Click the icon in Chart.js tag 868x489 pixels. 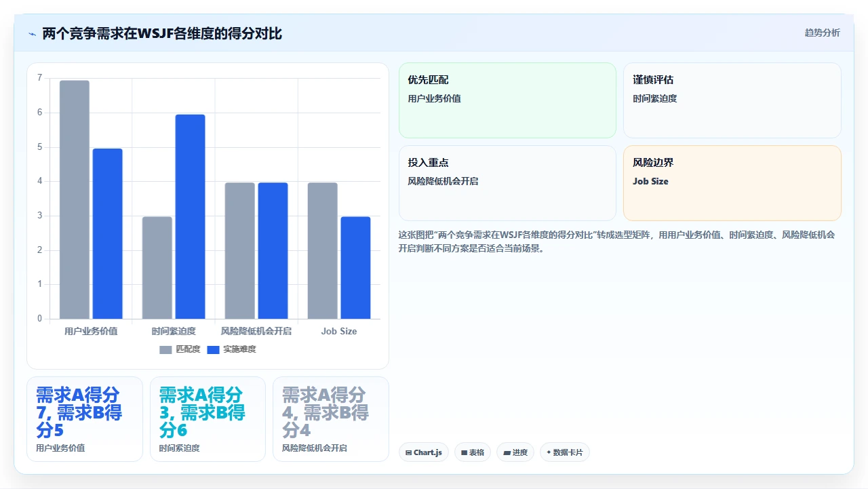click(x=408, y=452)
